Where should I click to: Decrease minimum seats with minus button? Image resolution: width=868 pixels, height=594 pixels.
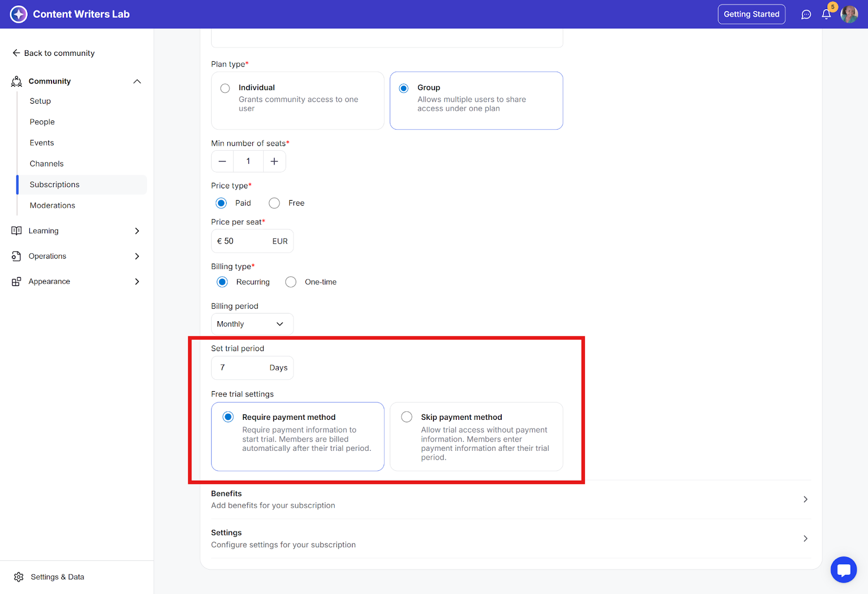[222, 161]
